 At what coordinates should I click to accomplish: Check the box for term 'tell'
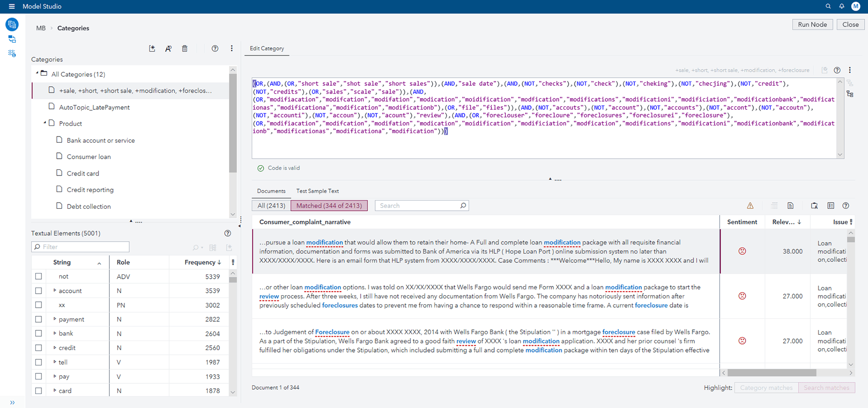[39, 362]
